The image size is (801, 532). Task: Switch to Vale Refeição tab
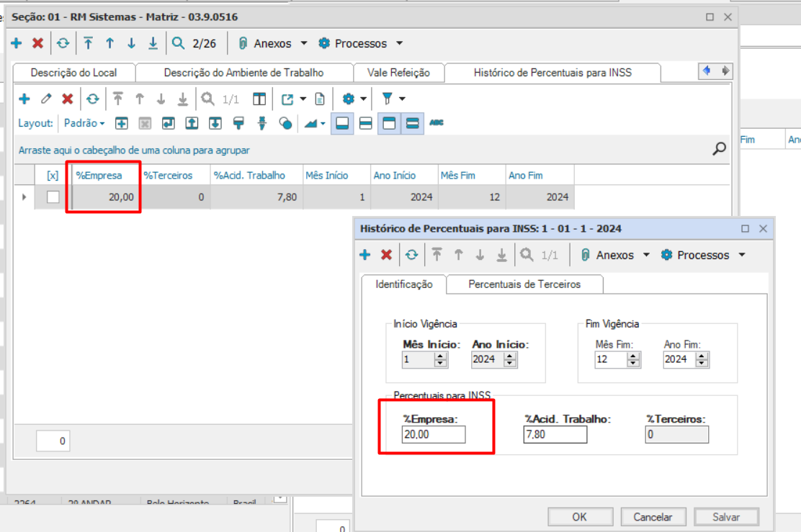tap(398, 73)
